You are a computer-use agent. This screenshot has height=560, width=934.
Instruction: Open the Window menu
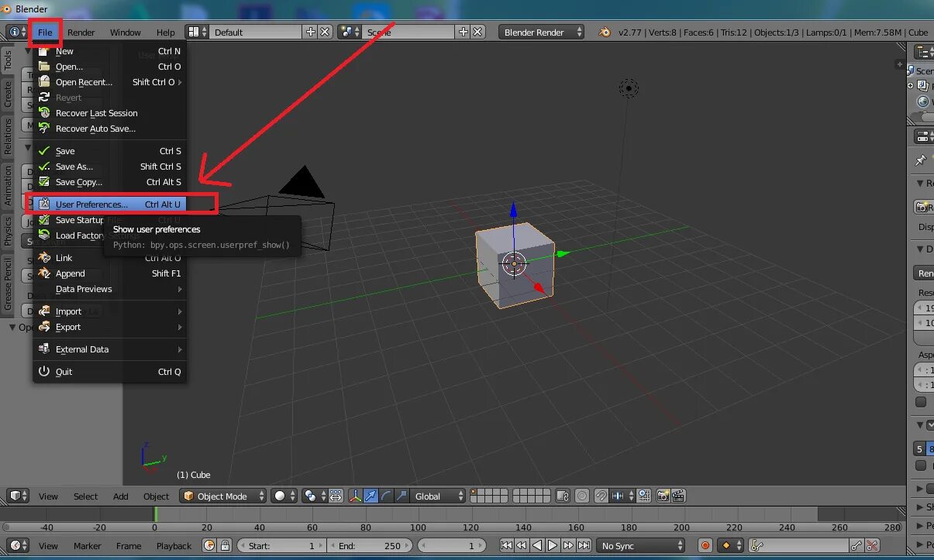click(126, 32)
